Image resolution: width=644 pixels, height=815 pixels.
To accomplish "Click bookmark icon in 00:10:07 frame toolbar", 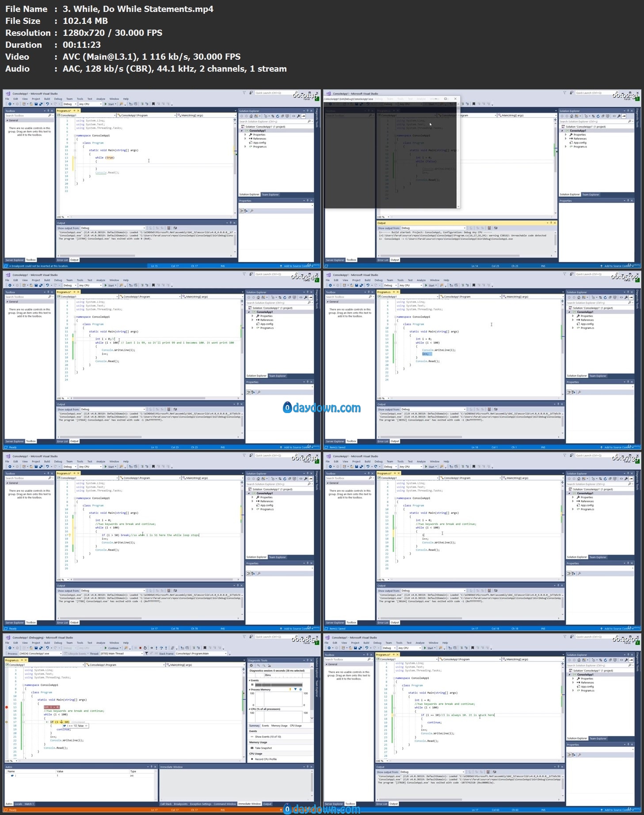I will tap(473, 648).
